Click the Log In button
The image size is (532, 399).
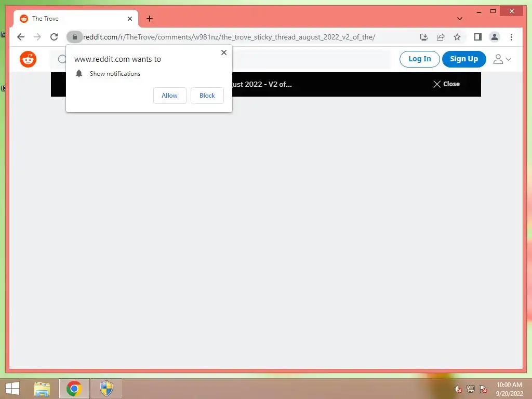click(x=419, y=59)
